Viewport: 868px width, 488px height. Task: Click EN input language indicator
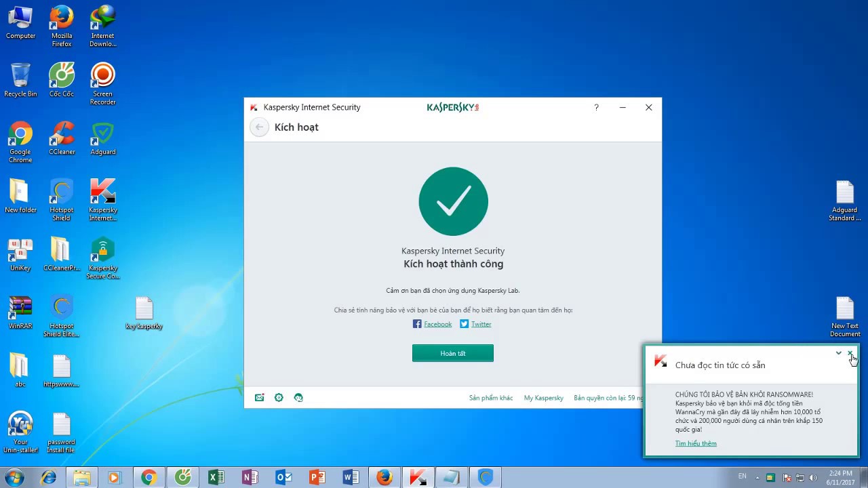pyautogui.click(x=743, y=477)
